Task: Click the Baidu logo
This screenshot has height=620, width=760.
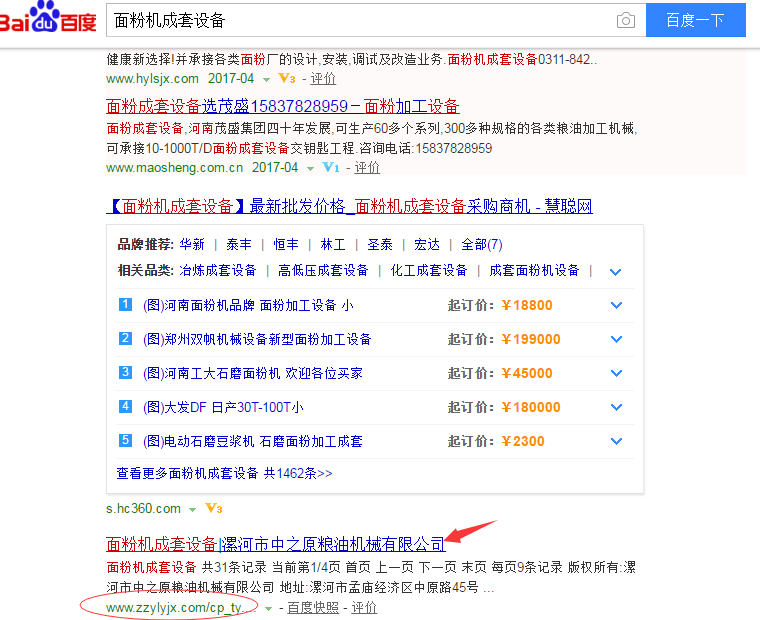Action: 48,17
